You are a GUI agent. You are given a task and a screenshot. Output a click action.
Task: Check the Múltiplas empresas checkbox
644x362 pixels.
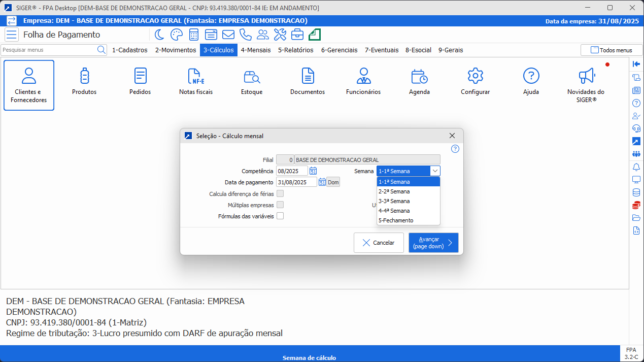pos(280,205)
